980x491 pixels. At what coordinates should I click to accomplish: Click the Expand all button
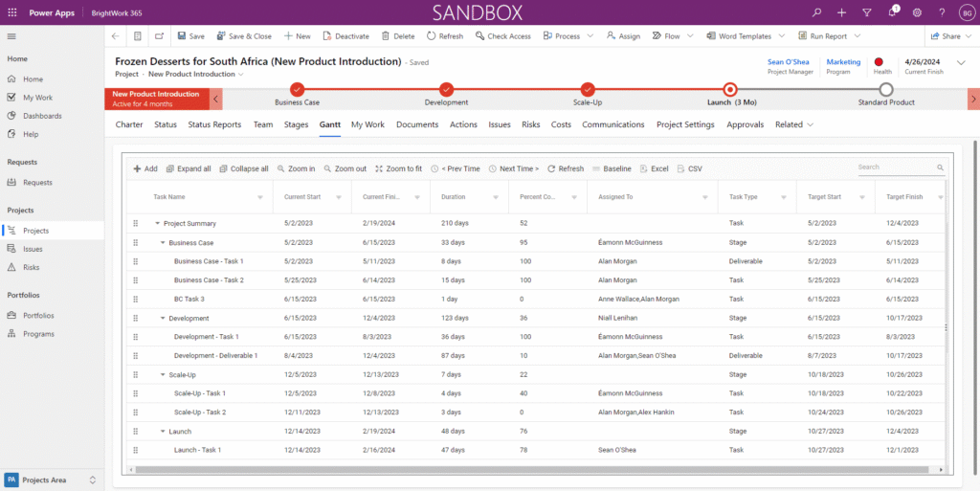pos(189,168)
